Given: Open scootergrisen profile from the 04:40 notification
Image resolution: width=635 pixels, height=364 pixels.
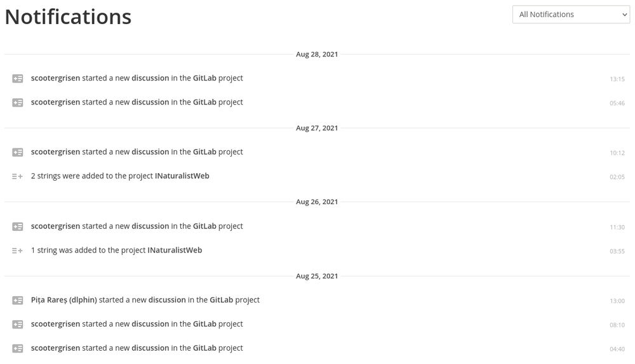Looking at the screenshot, I should pyautogui.click(x=55, y=348).
